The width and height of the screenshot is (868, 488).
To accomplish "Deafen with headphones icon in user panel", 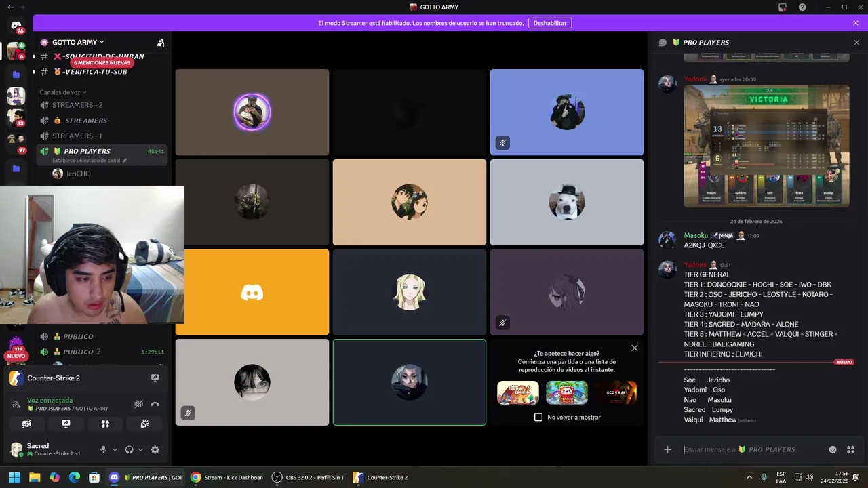I will click(130, 449).
